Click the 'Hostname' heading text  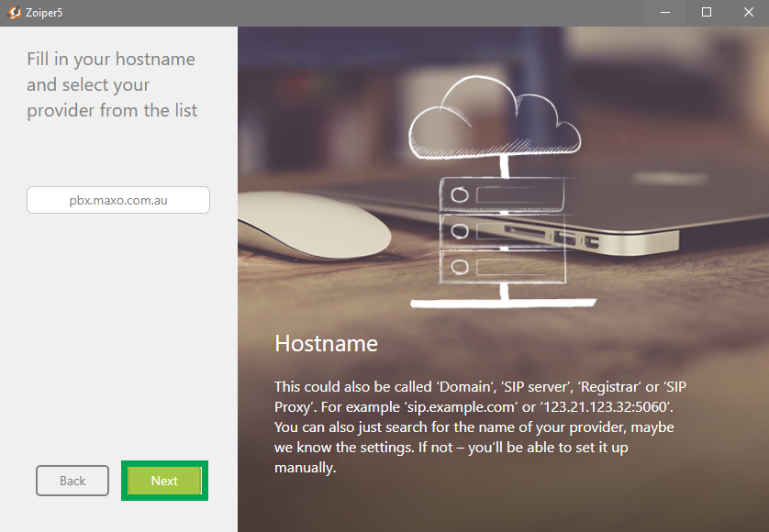pyautogui.click(x=326, y=343)
